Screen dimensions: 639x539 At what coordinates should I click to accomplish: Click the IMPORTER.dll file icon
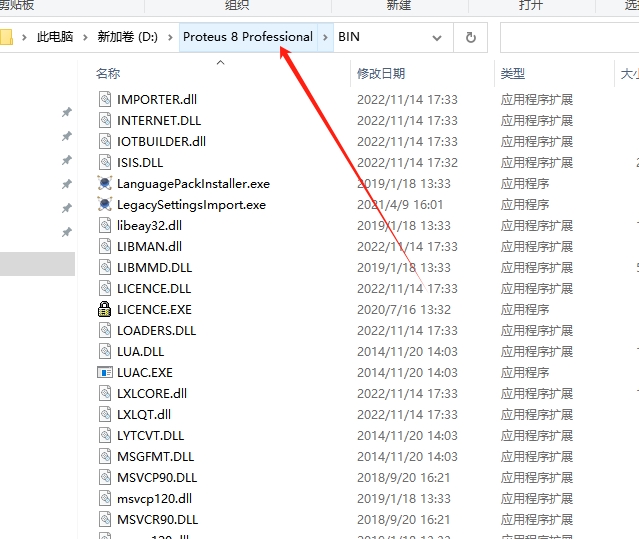[105, 100]
